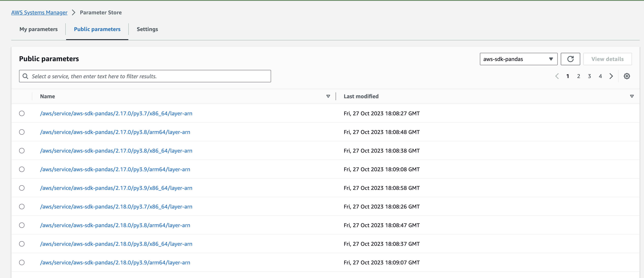Open the Settings tab

point(147,29)
